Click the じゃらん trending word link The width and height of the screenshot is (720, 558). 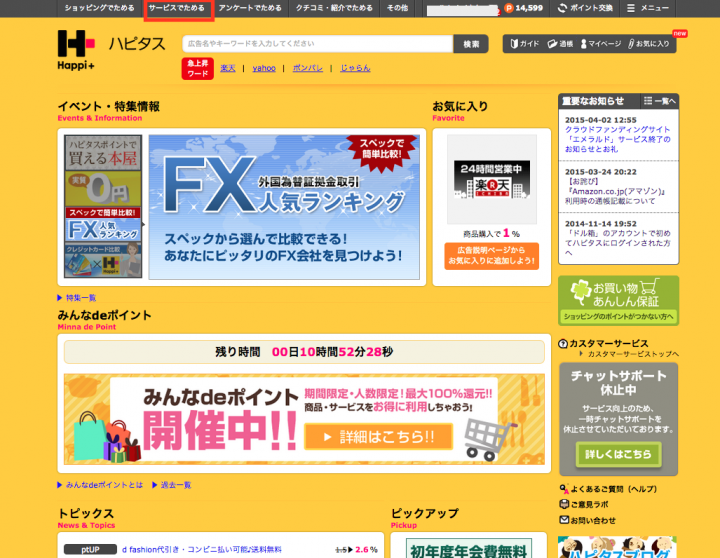pyautogui.click(x=355, y=68)
